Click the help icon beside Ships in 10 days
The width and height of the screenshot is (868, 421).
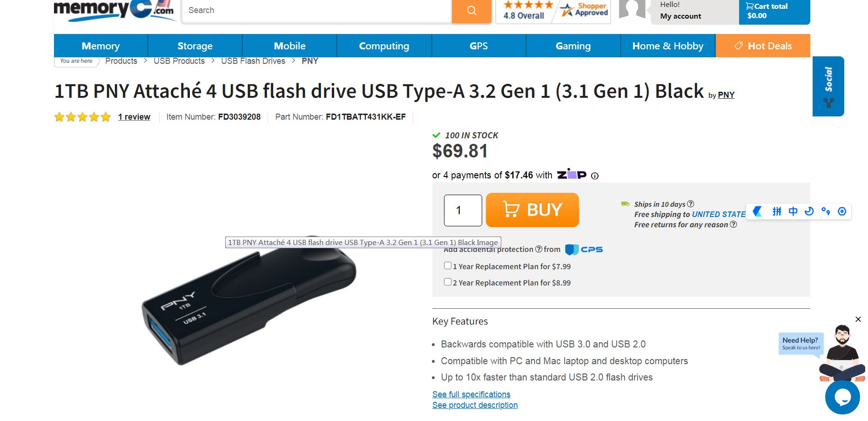click(691, 204)
